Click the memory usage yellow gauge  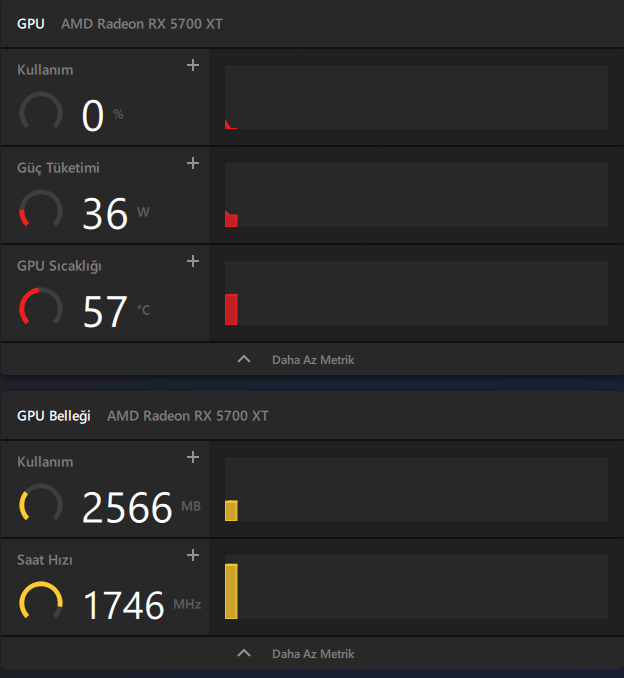(x=41, y=505)
